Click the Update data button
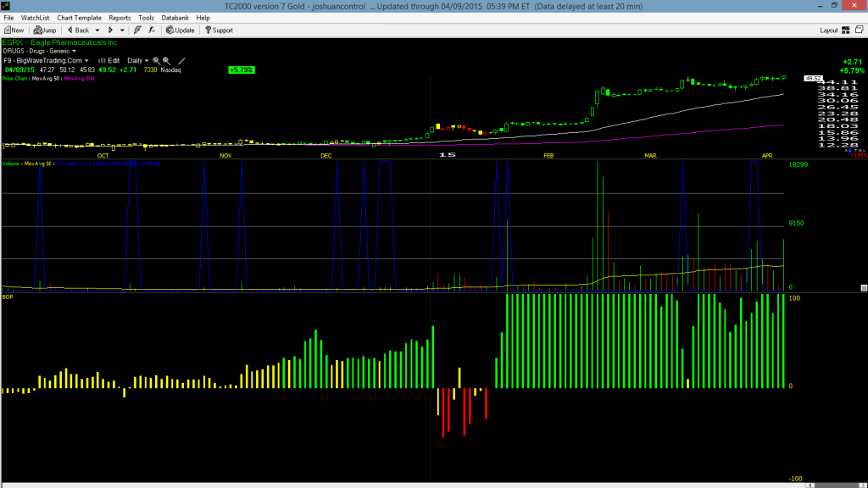This screenshot has width=868, height=488. pyautogui.click(x=180, y=30)
